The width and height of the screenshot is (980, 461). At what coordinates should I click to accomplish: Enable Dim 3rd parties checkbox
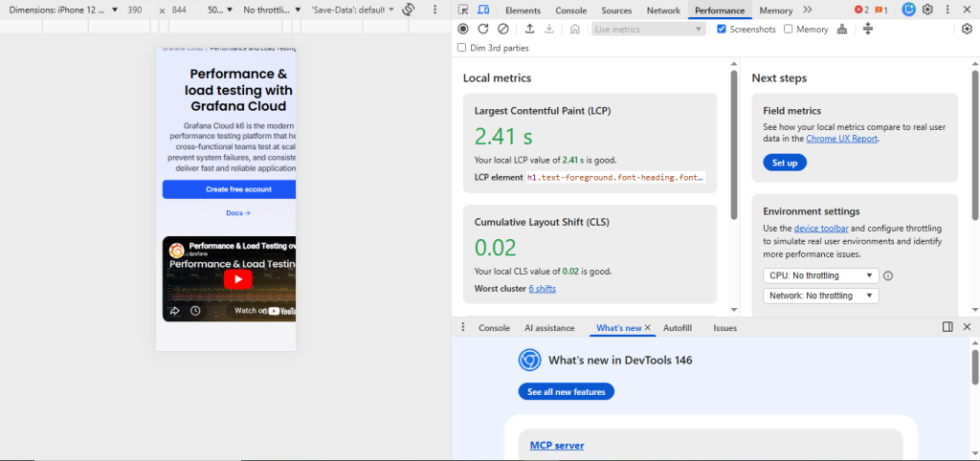[462, 48]
